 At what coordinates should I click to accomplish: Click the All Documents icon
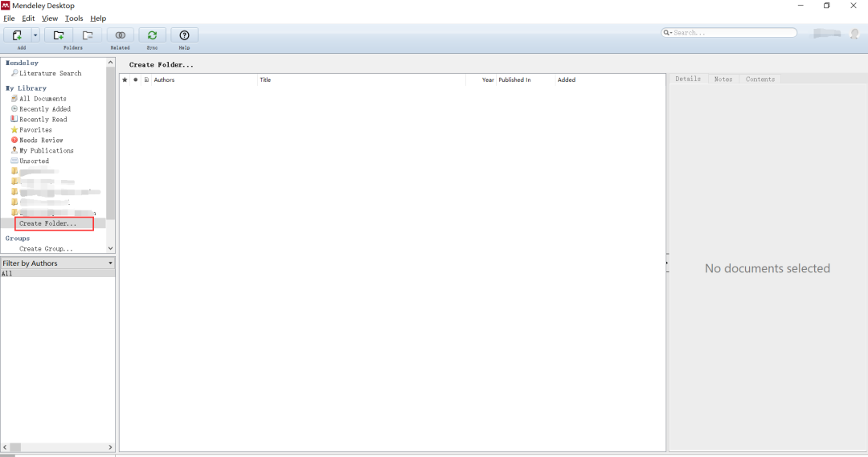14,99
